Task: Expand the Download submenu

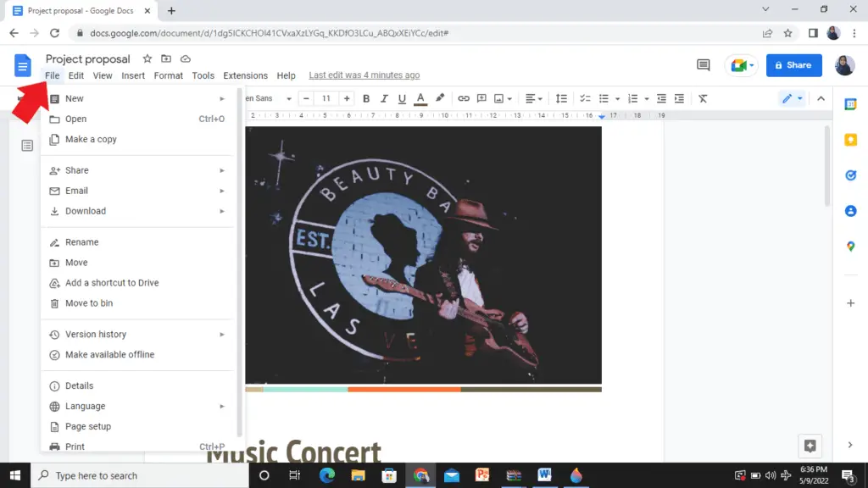Action: coord(138,211)
